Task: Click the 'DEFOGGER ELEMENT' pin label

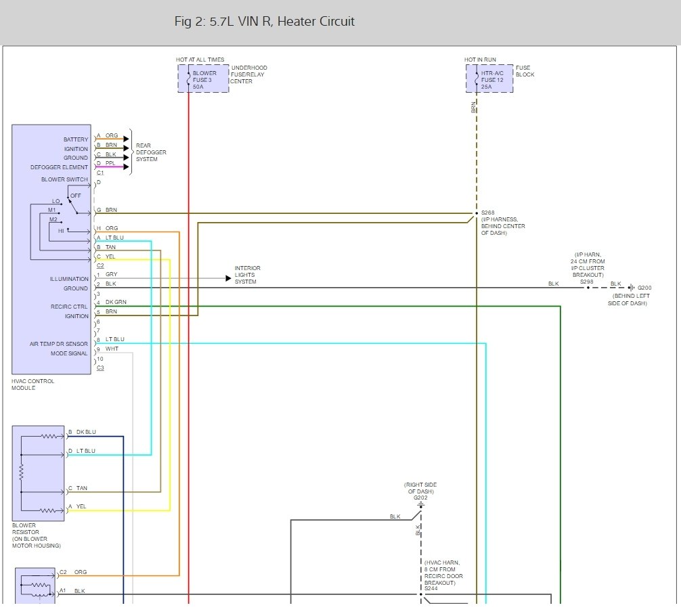Action: click(59, 167)
